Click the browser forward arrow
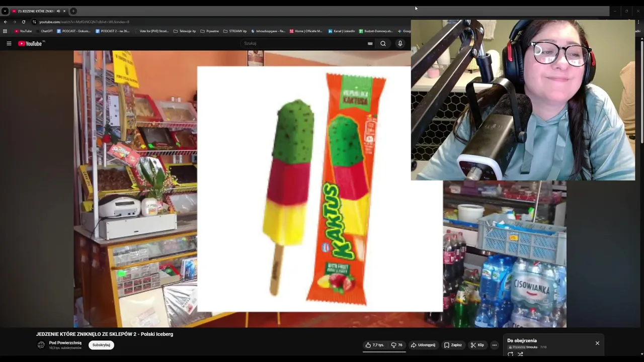 (14, 22)
